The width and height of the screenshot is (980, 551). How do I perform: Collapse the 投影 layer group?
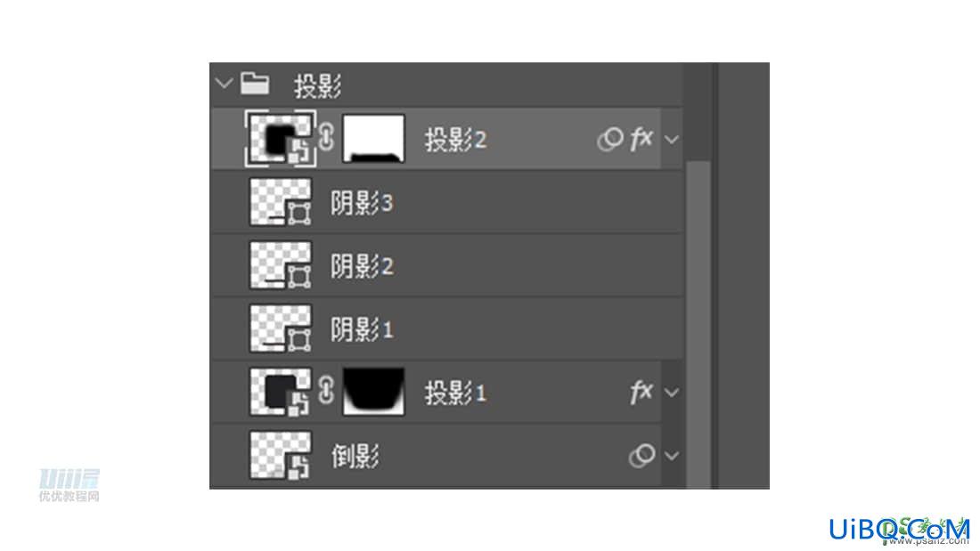[x=224, y=83]
